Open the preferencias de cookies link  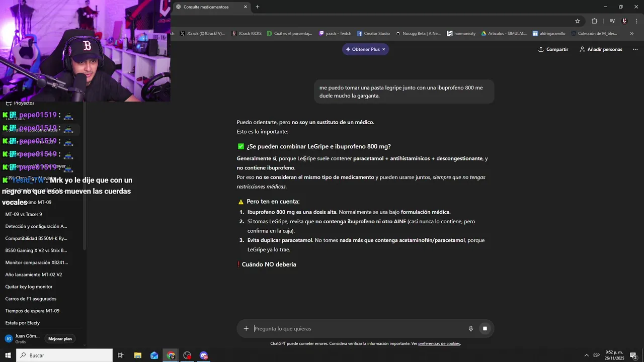coord(439,344)
